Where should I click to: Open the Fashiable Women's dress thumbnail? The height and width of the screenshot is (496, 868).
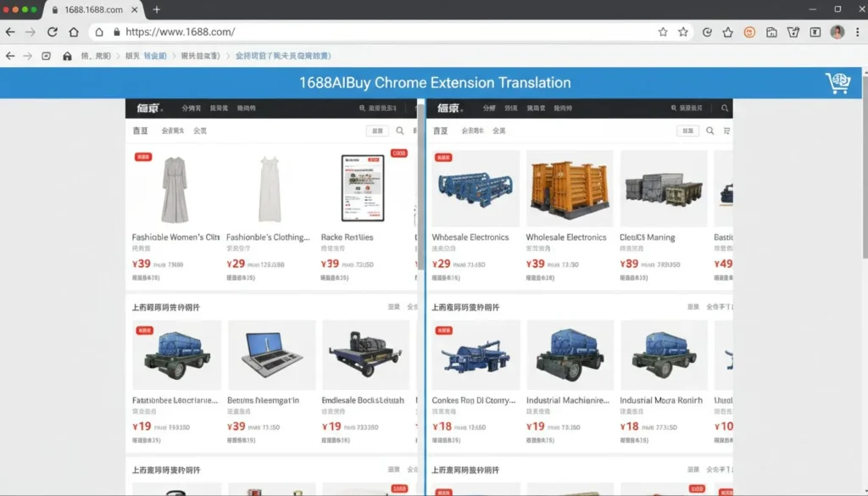[x=175, y=188]
